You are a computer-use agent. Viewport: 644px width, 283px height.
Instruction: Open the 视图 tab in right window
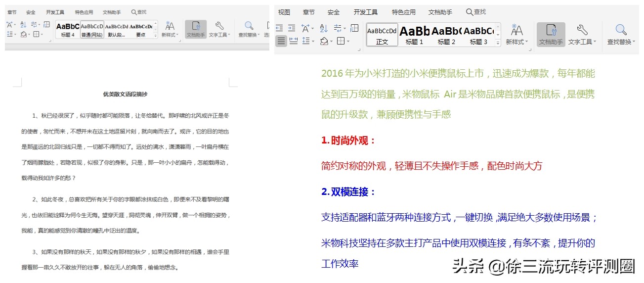[284, 12]
